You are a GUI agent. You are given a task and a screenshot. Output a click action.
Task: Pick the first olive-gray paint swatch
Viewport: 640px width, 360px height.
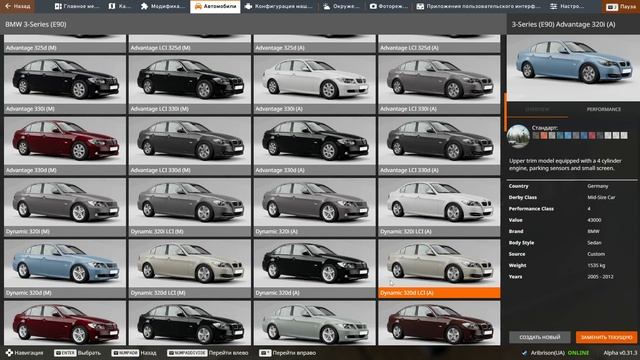coord(536,136)
